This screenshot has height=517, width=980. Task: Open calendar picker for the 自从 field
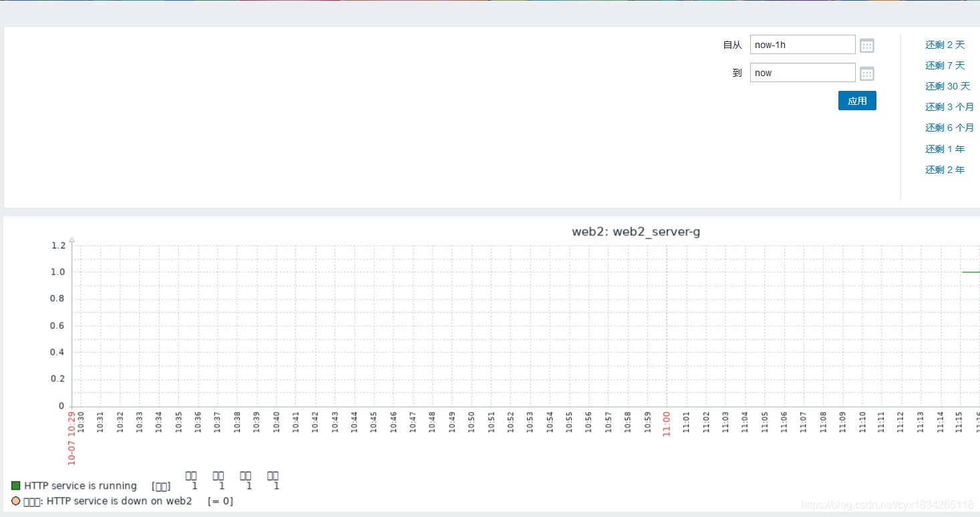point(867,45)
